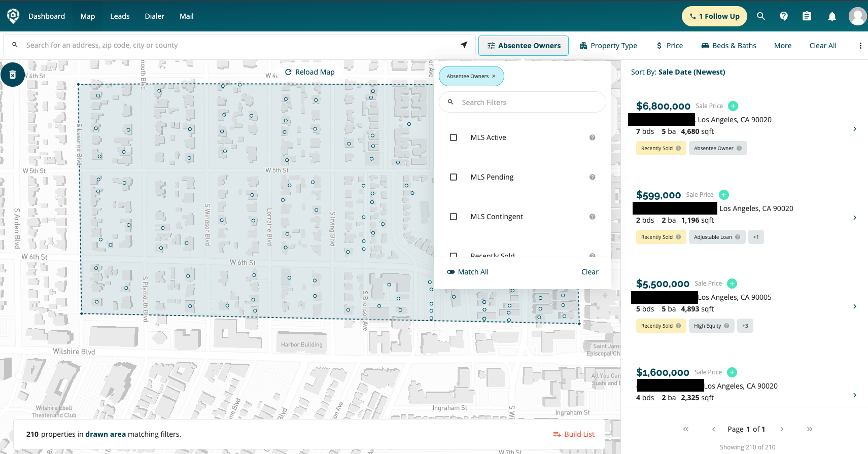Delete drawn area with trash button
The height and width of the screenshot is (454, 868).
[13, 75]
